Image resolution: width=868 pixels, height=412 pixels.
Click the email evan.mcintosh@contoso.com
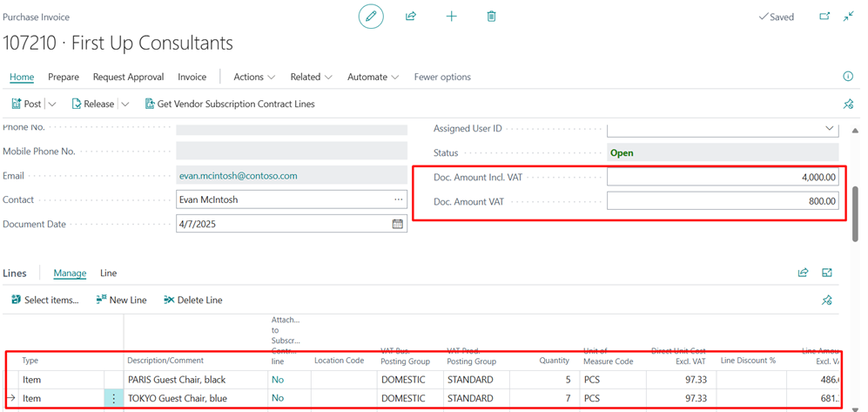pyautogui.click(x=238, y=176)
